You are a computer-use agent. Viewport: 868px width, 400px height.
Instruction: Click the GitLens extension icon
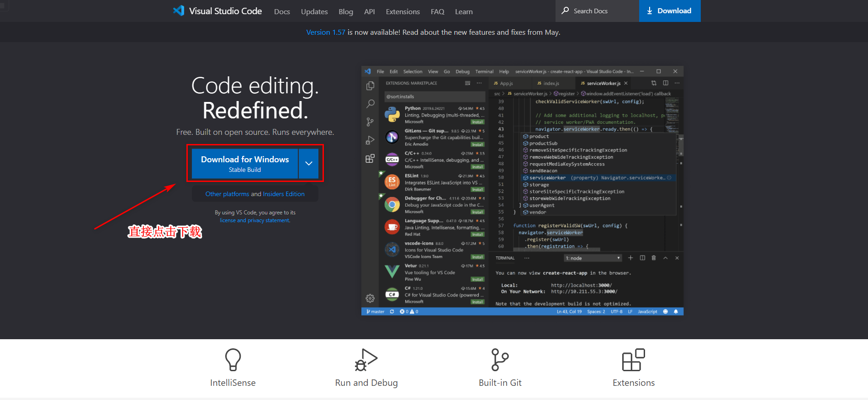tap(392, 137)
